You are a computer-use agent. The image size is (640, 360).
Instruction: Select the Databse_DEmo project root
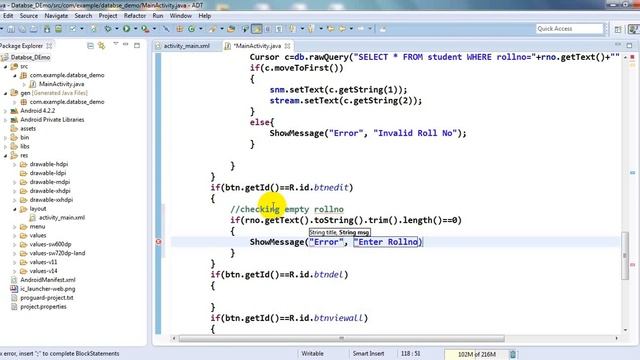click(30, 57)
